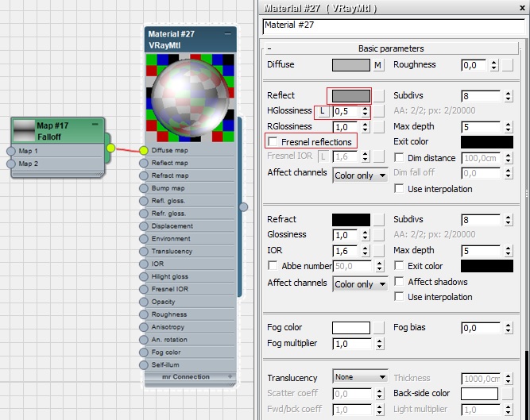This screenshot has height=420, width=530.
Task: Enable Fresnel reflections checkbox
Action: pyautogui.click(x=273, y=141)
